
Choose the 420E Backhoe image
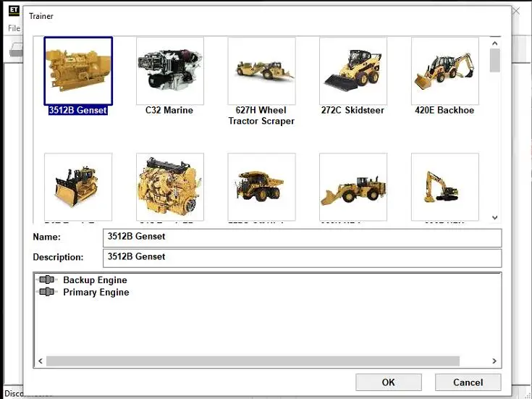point(444,71)
